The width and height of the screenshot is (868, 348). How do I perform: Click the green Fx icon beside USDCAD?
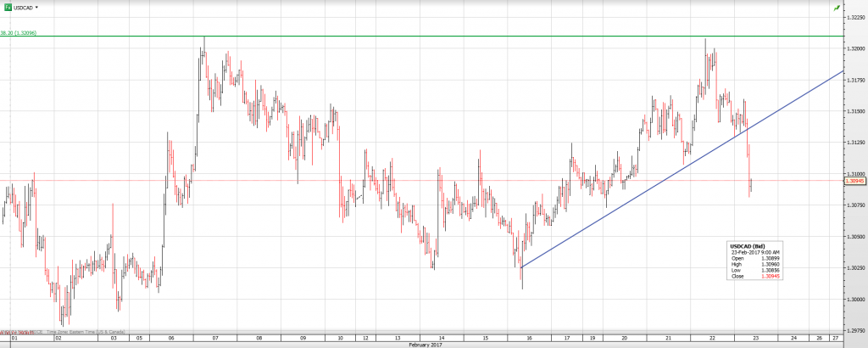tap(8, 7)
